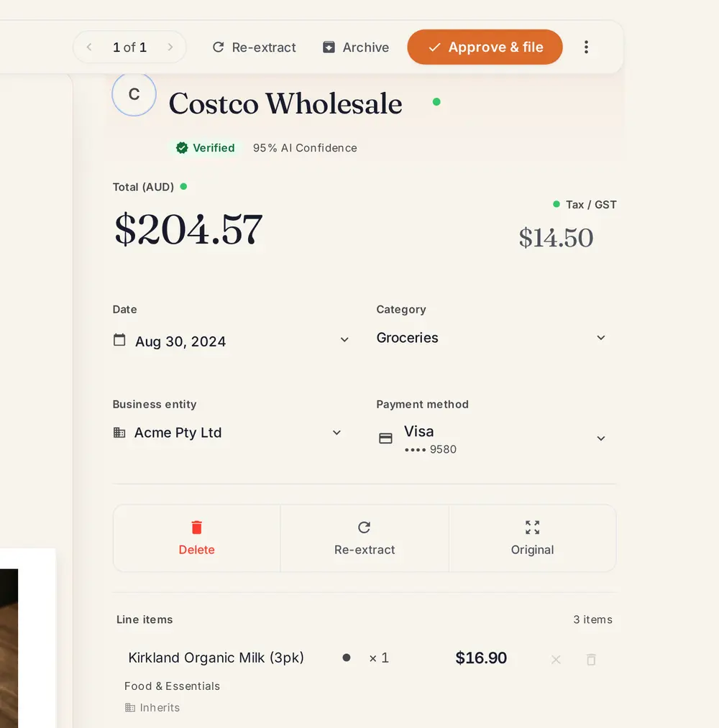Click the calendar icon beside the date
The image size is (719, 728).
[x=119, y=340]
